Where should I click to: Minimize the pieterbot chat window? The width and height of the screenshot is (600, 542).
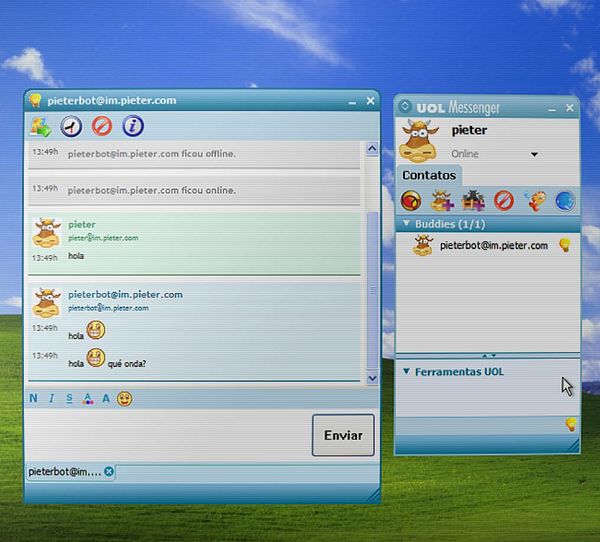tap(352, 102)
